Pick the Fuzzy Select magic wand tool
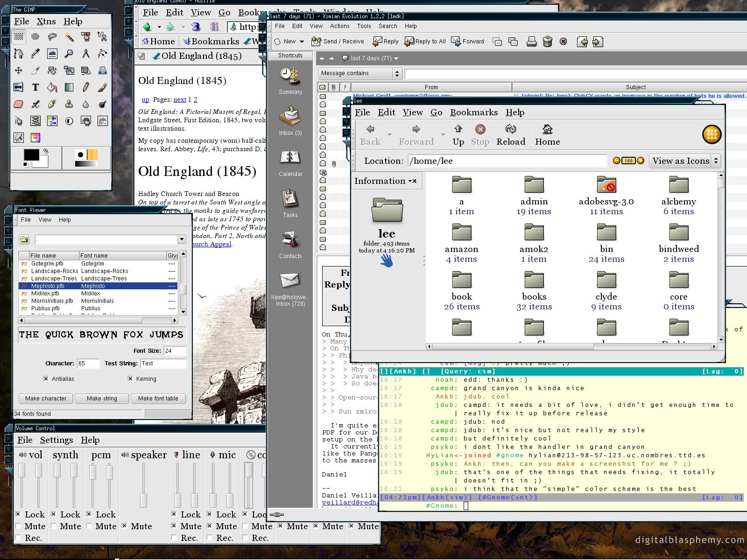 [x=69, y=36]
